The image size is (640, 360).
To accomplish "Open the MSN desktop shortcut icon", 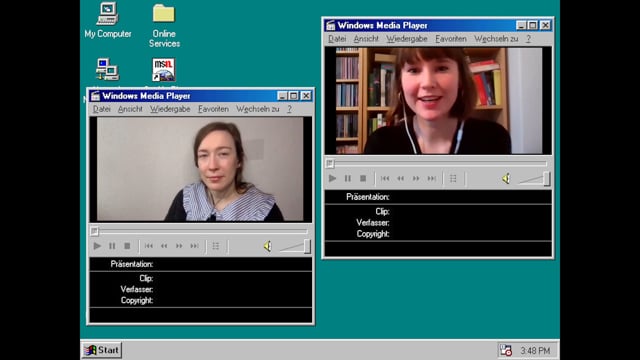I will (164, 70).
